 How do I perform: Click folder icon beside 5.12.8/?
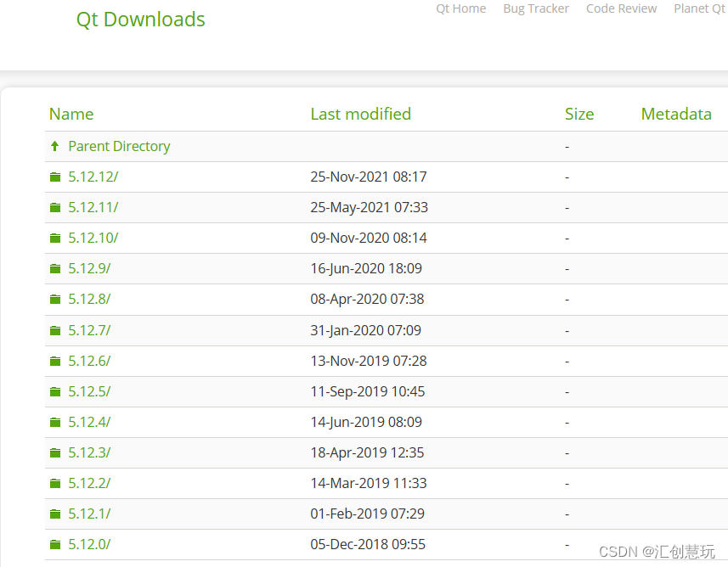[x=55, y=300]
